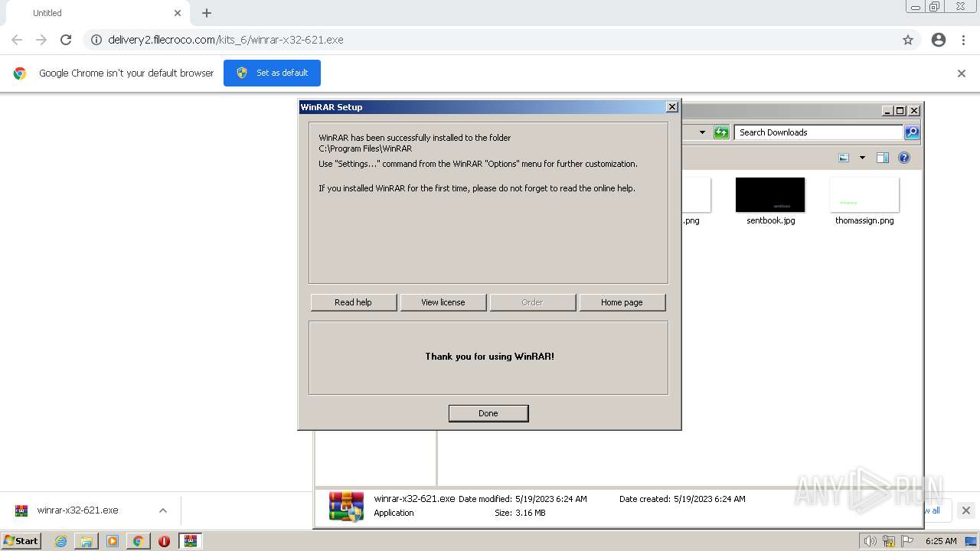Click the WinRAR icon in Explorer details pane
Viewport: 980px width, 551px height.
click(346, 507)
